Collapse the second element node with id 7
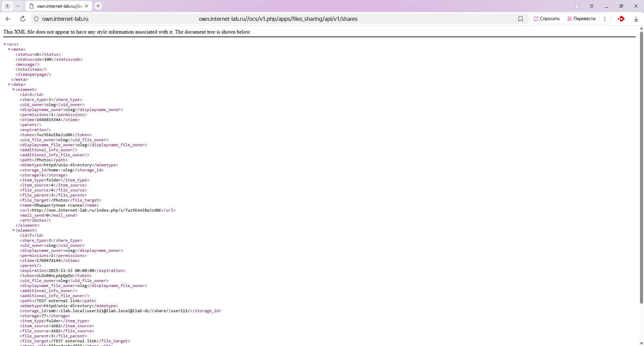 [13, 230]
